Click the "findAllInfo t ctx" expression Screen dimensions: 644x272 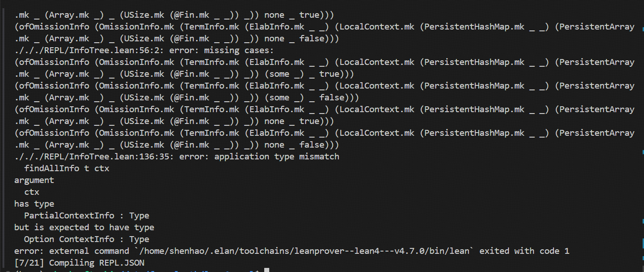[x=67, y=168]
